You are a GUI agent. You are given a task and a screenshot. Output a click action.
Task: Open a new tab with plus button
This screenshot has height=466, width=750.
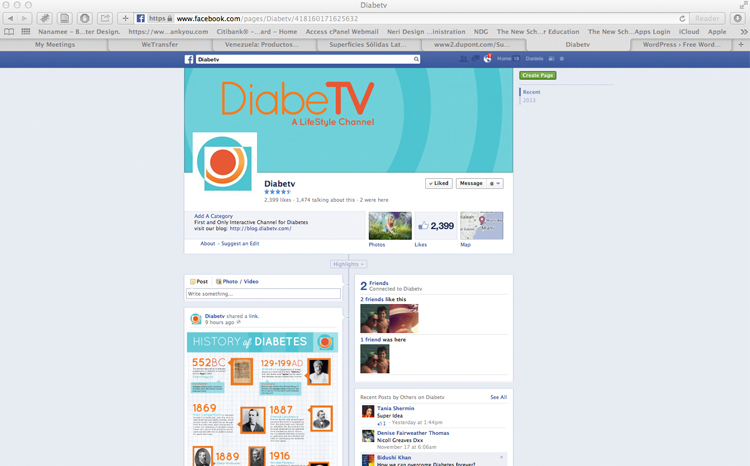pos(741,44)
